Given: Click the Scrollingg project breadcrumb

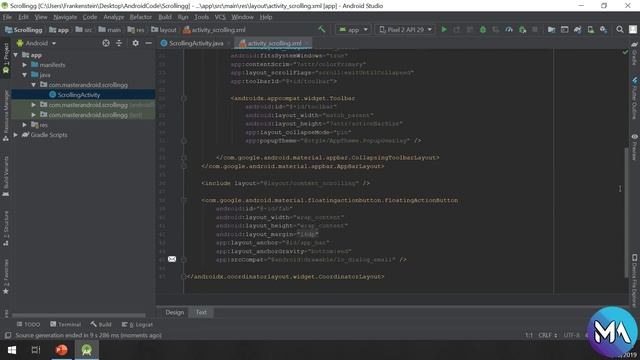Looking at the screenshot, I should point(24,30).
